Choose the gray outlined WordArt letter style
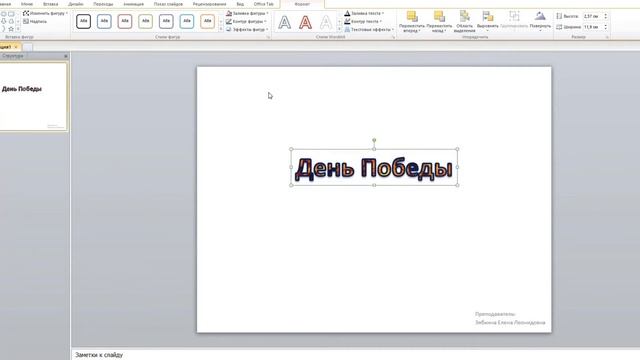Image resolution: width=640 pixels, height=360 pixels. coord(284,22)
